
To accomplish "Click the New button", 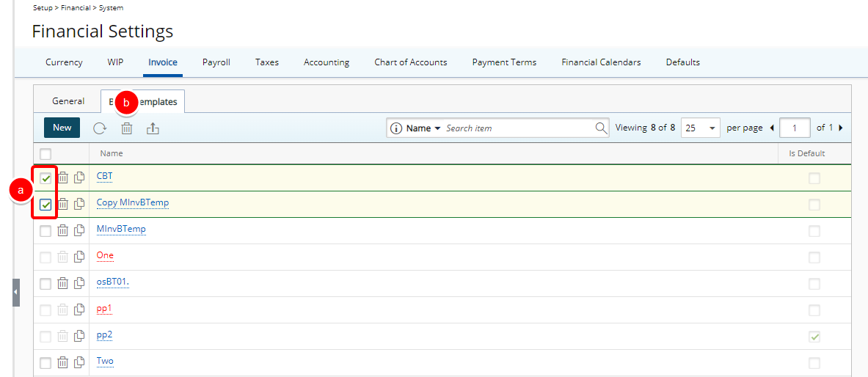I will tap(62, 128).
